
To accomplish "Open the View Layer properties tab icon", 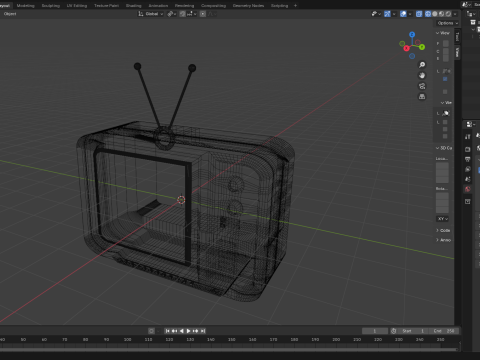I will coord(468,169).
